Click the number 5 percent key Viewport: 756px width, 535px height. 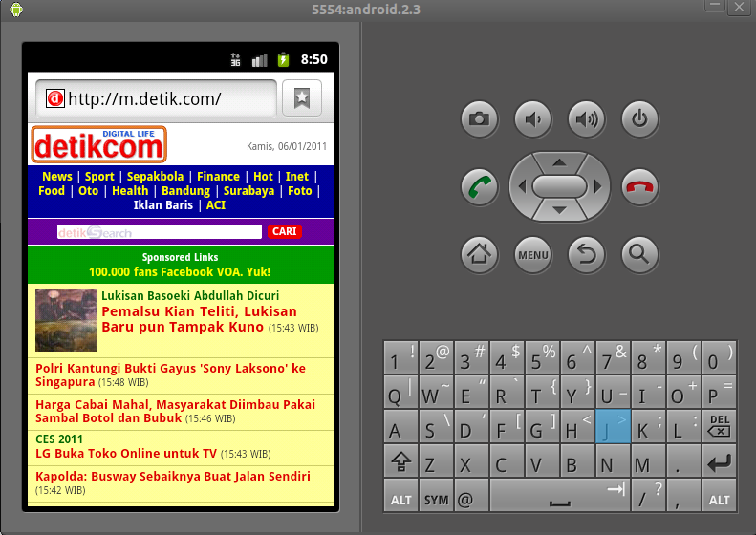[543, 357]
